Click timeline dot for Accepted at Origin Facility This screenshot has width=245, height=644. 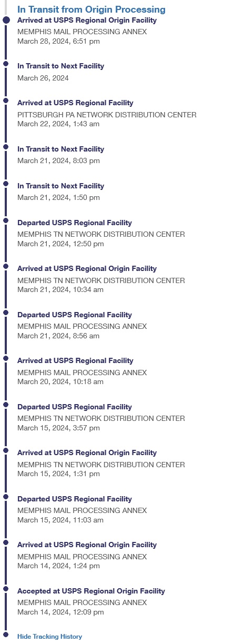click(x=6, y=589)
